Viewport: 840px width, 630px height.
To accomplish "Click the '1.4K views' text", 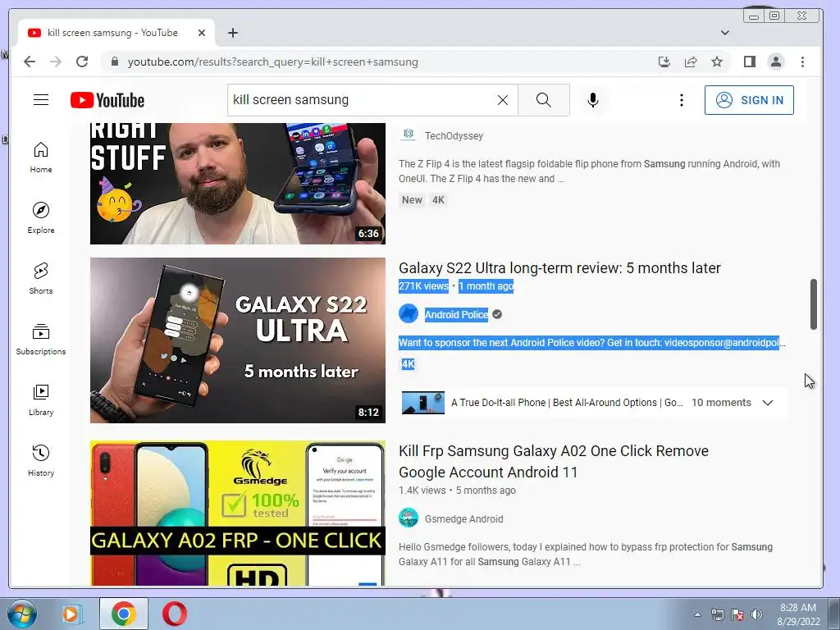I will click(422, 491).
